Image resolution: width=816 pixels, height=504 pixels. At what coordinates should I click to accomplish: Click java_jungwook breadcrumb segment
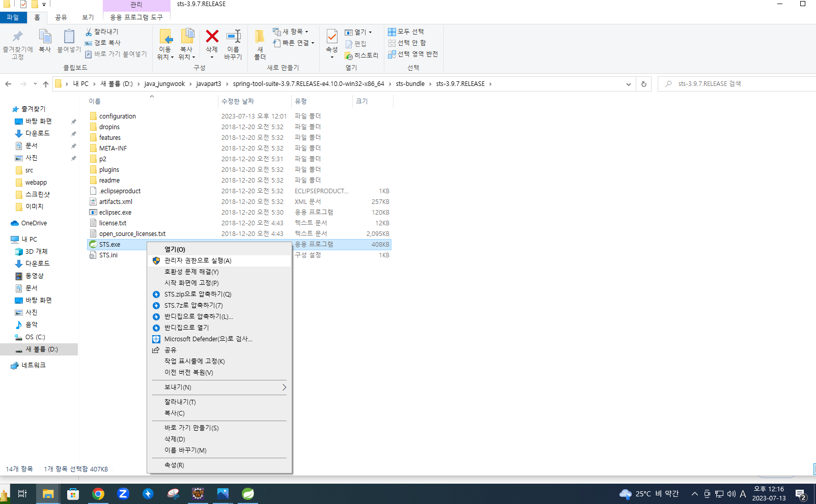pos(164,84)
